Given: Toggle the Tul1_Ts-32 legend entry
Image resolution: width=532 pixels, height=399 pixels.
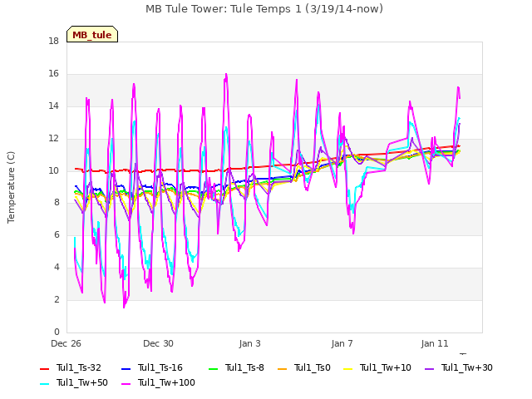Looking at the screenshot, I should tap(71, 367).
